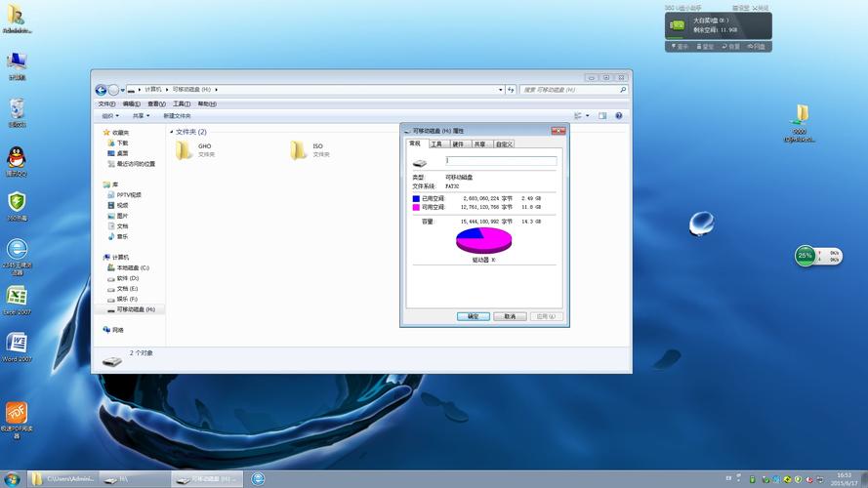868x488 pixels.
Task: Switch to the 工具 tab in Properties
Action: point(436,143)
